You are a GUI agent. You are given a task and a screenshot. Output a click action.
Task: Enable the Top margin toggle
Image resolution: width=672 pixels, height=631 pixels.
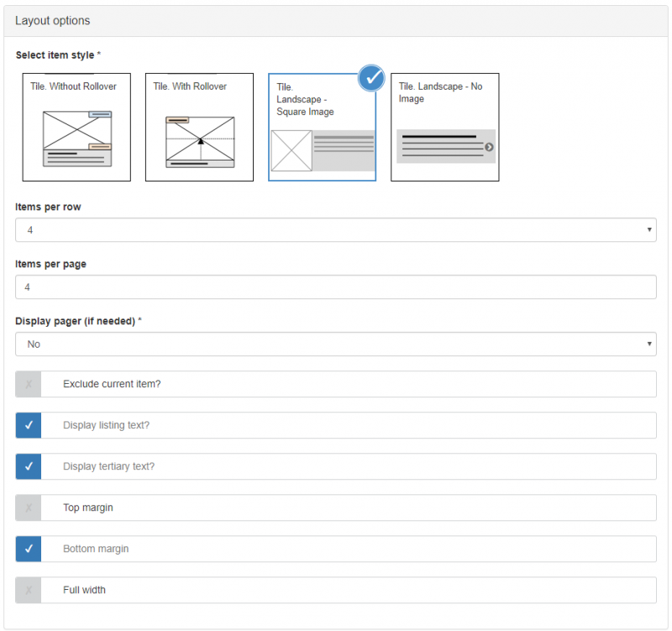[29, 507]
